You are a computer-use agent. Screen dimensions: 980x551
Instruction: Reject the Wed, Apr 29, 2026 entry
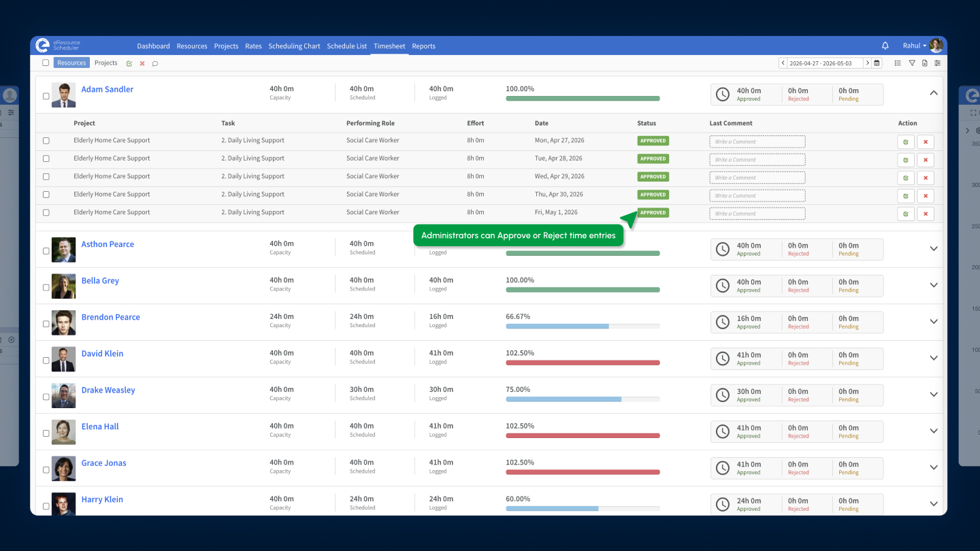[926, 178]
